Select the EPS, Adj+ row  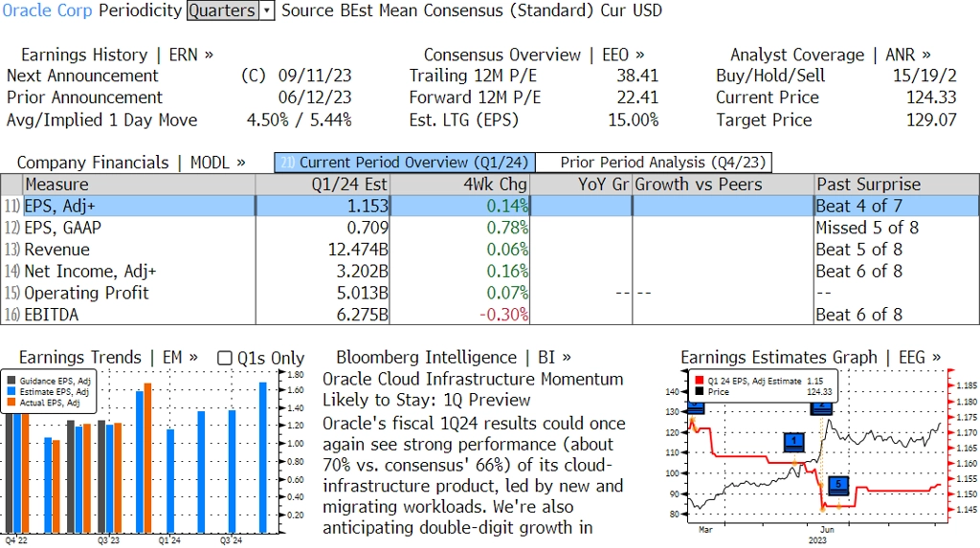(489, 207)
